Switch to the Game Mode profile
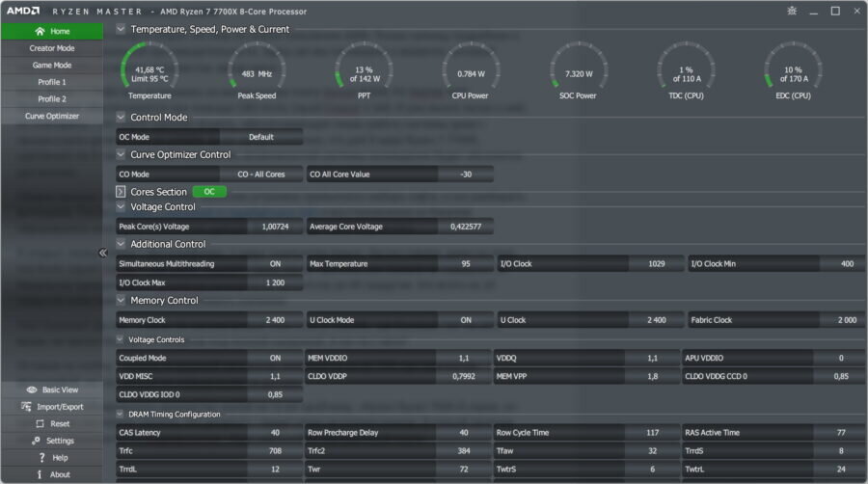Screen dimensions: 868x484 click(51, 66)
